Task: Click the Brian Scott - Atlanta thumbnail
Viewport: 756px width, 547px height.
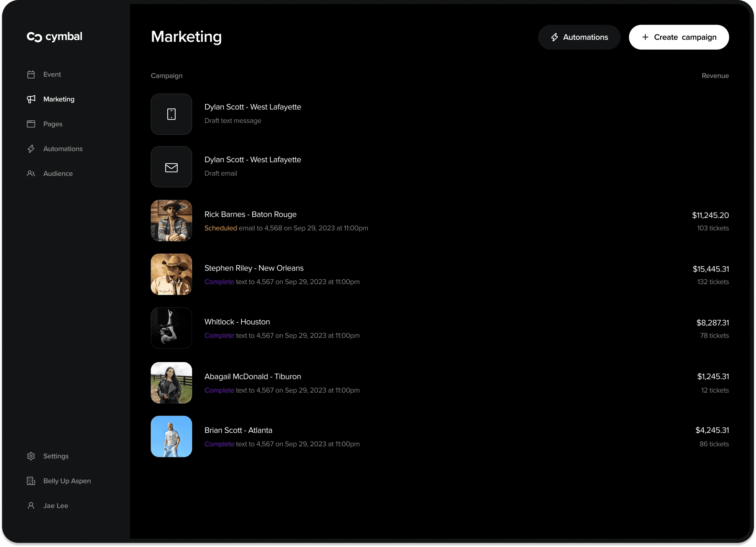Action: (171, 436)
